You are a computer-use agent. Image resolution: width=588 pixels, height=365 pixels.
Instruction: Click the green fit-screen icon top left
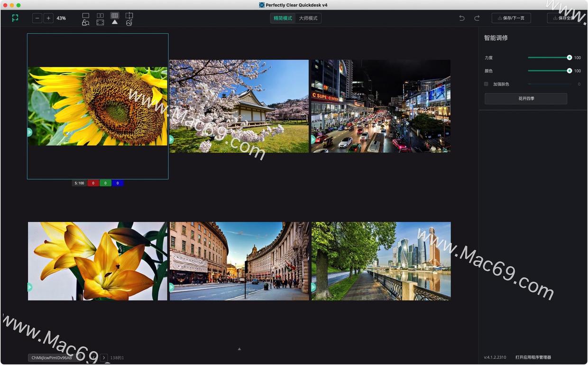click(x=15, y=18)
